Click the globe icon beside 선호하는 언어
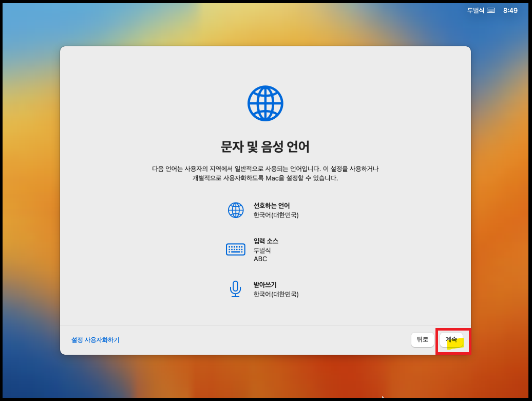Viewport: 532px width, 401px height. 236,210
